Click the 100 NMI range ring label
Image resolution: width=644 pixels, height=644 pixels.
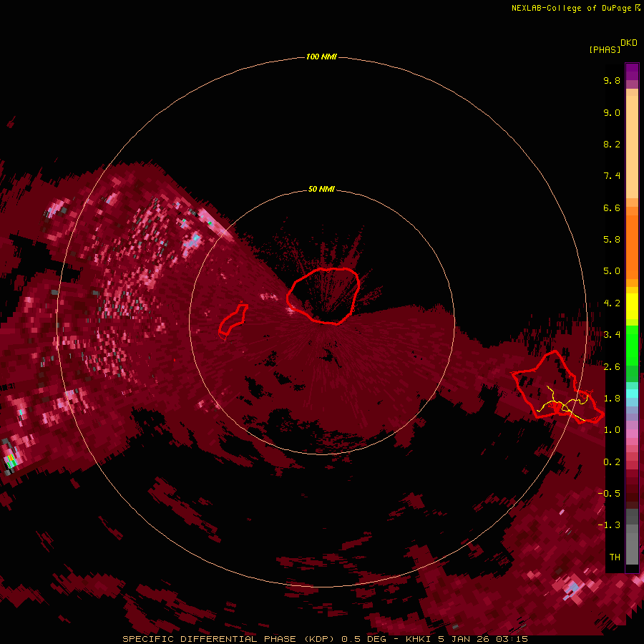321,57
